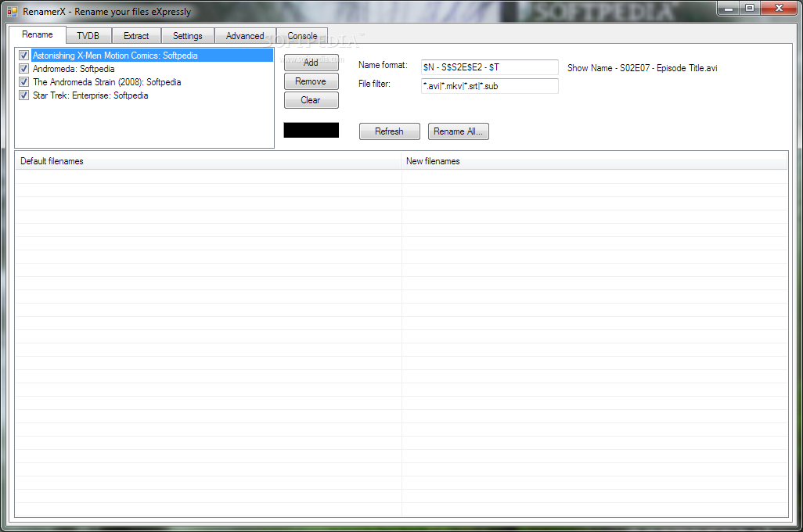This screenshot has width=803, height=532.
Task: Select The Andromeda Strain (2008): Softpedia item
Action: [107, 82]
